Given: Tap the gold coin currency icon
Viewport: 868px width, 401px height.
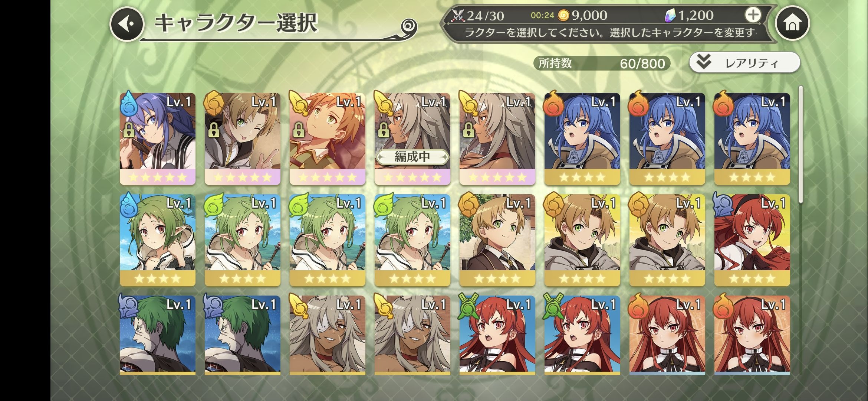Looking at the screenshot, I should point(563,15).
